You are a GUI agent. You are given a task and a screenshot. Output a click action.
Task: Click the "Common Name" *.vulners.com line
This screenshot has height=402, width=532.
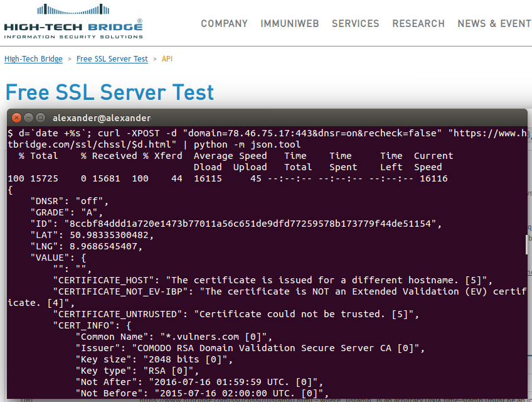coord(174,337)
